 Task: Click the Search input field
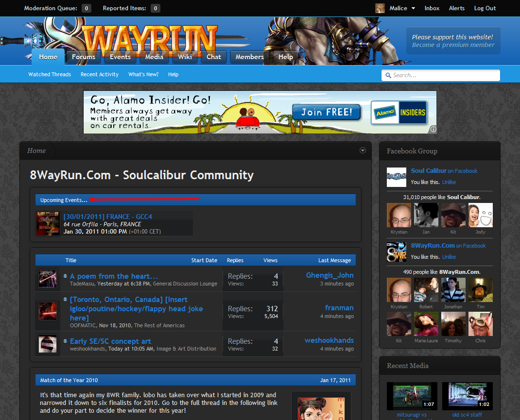click(441, 75)
